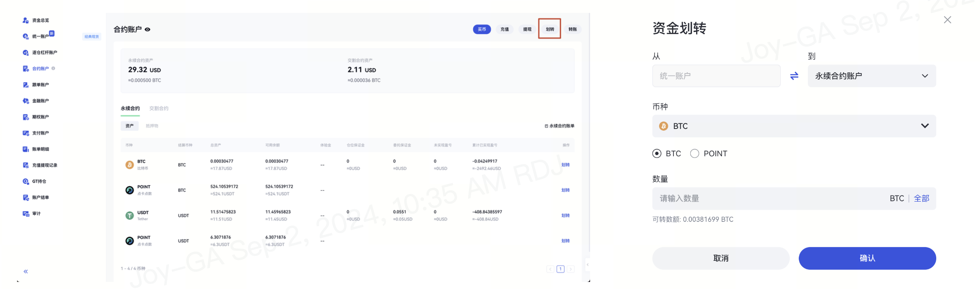Swap from/to accounts with the exchange arrows icon
Screen dimensions: 980x289
[794, 76]
